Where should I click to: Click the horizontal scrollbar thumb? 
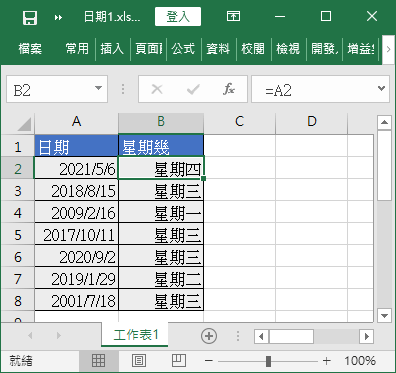291,336
